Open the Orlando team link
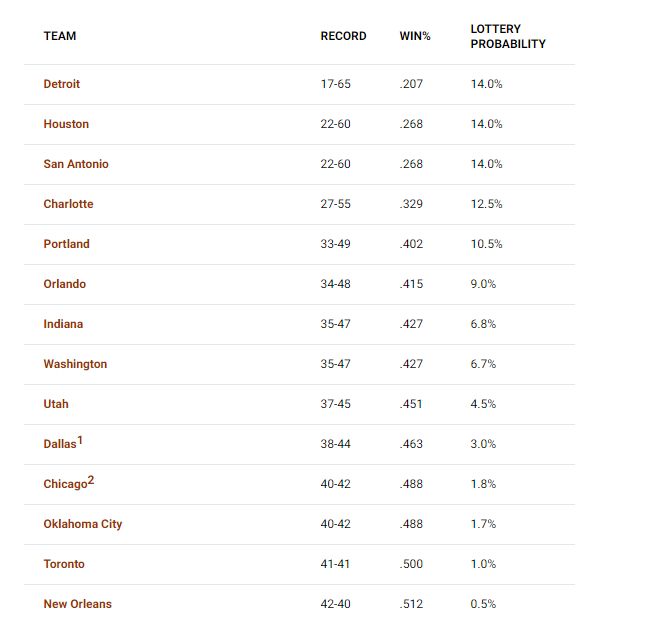This screenshot has height=620, width=645. pyautogui.click(x=65, y=284)
